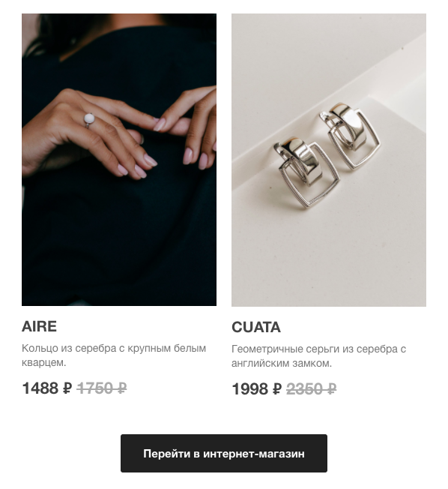Open the CUATA earrings product photo
The width and height of the screenshot is (448, 489).
[329, 160]
